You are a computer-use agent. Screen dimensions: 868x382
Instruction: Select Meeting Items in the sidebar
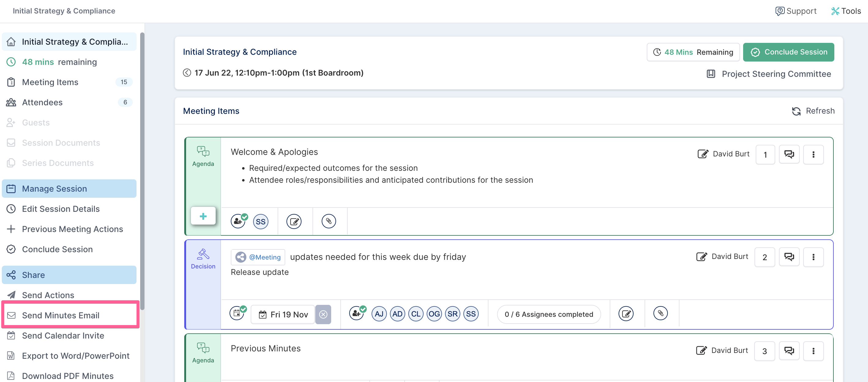(x=69, y=82)
